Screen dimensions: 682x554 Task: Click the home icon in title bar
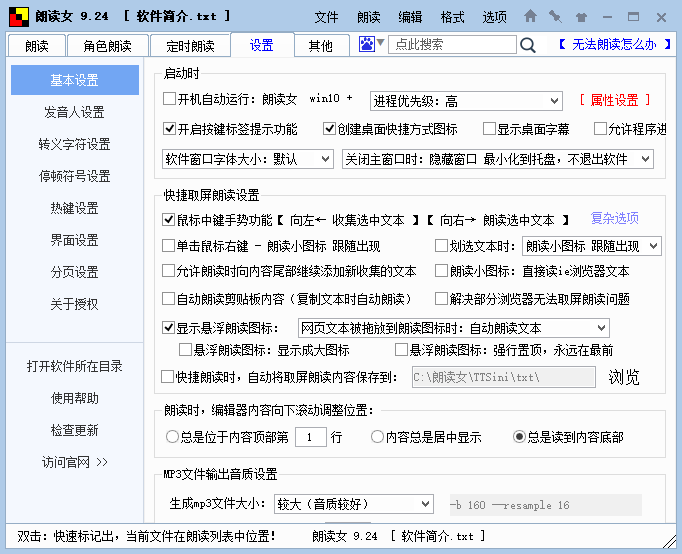(x=530, y=16)
